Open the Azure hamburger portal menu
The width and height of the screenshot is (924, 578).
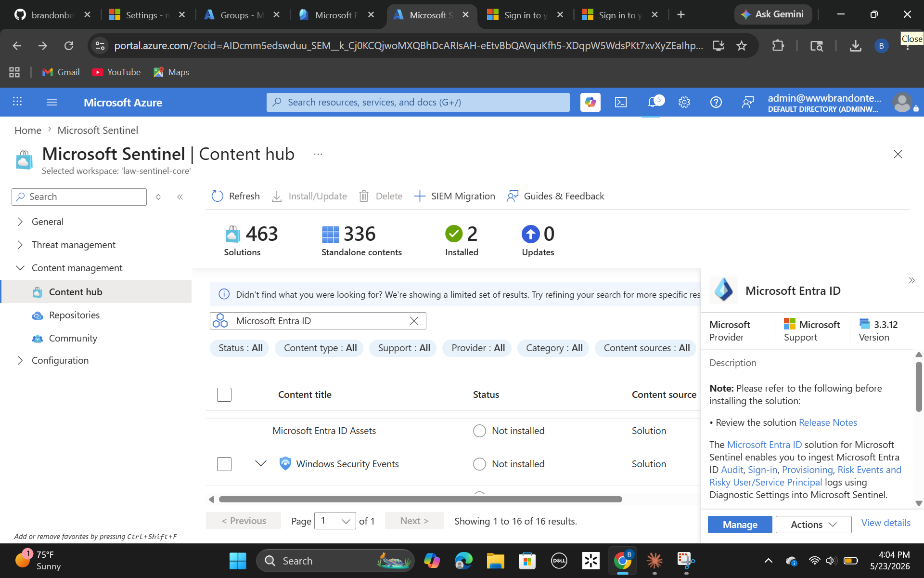click(x=52, y=102)
